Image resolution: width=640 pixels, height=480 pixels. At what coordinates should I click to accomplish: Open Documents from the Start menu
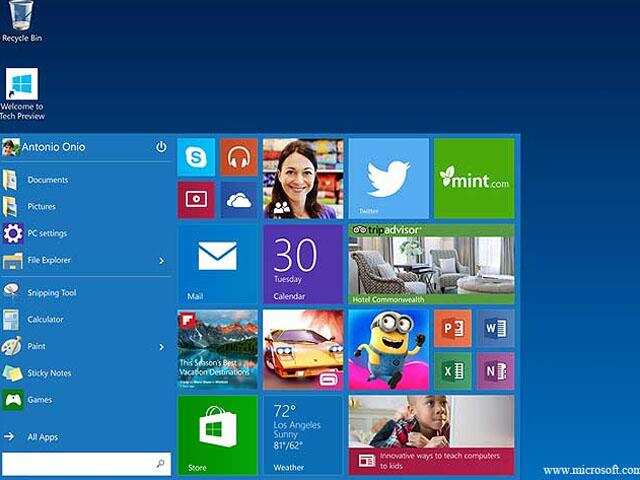47,180
